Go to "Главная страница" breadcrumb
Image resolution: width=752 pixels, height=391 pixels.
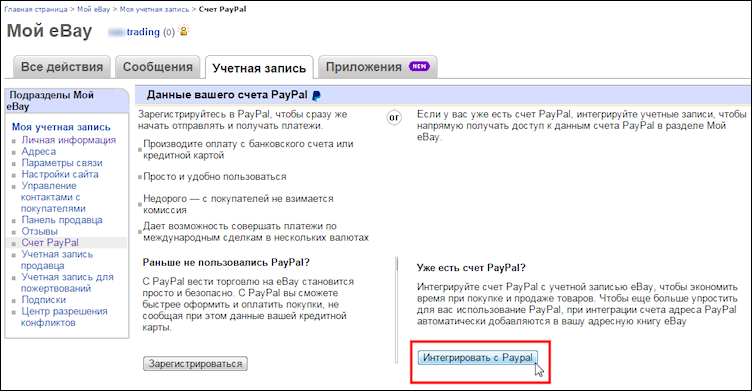[36, 9]
